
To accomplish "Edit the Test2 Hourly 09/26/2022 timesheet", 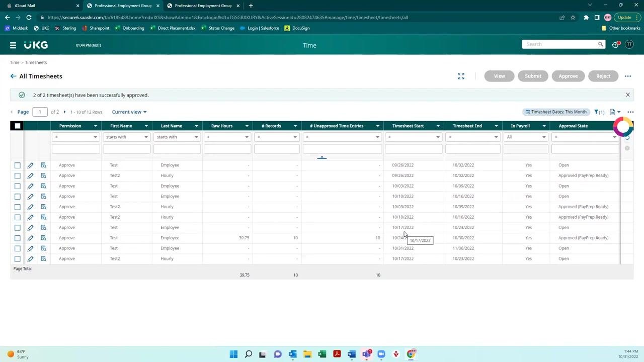I will click(x=30, y=175).
